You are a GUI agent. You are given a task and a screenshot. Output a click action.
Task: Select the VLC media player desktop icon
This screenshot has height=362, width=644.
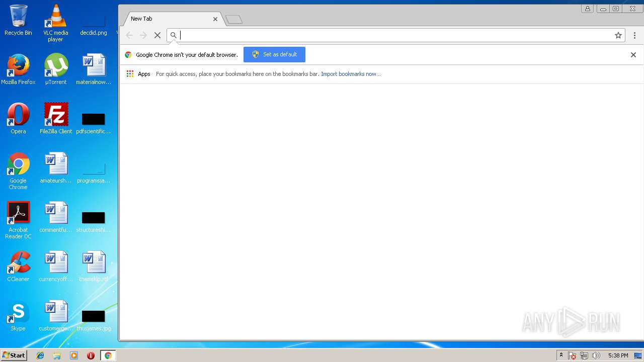pos(56,23)
